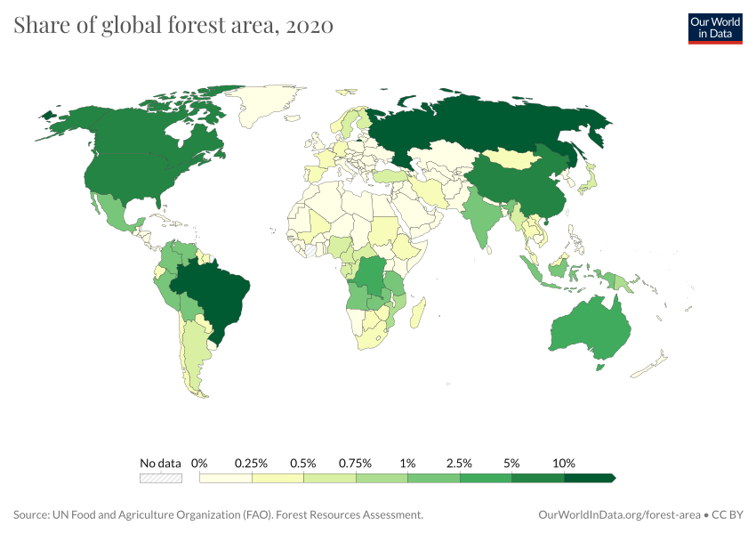Click Tasmania on the map
Viewport: 756px width, 534px height.
[599, 368]
